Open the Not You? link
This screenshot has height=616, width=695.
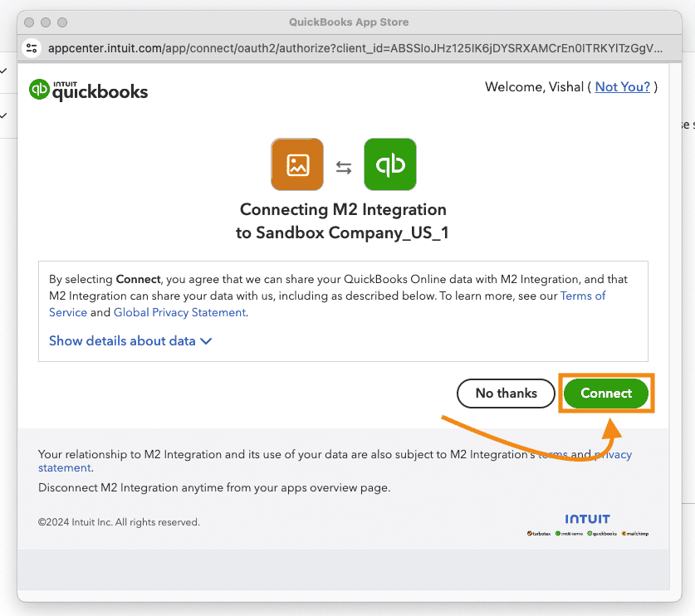(x=623, y=86)
